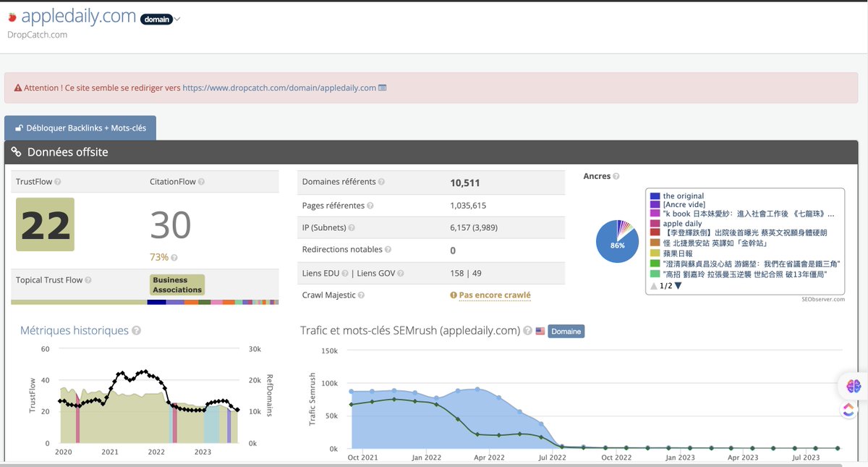Screen dimensions: 868x467
Task: Click the Business Associations topic tag
Action: click(x=177, y=285)
